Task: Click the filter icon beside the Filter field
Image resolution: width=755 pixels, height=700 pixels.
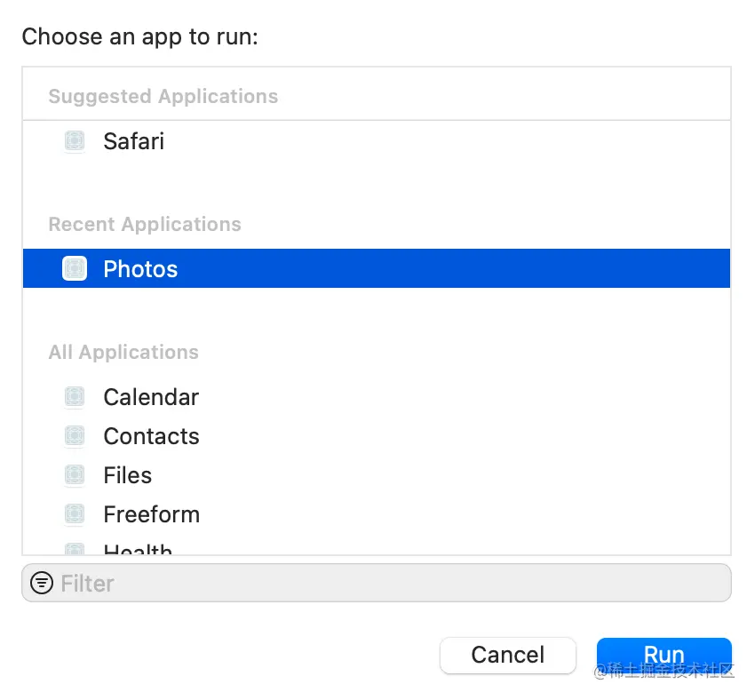Action: [x=42, y=583]
